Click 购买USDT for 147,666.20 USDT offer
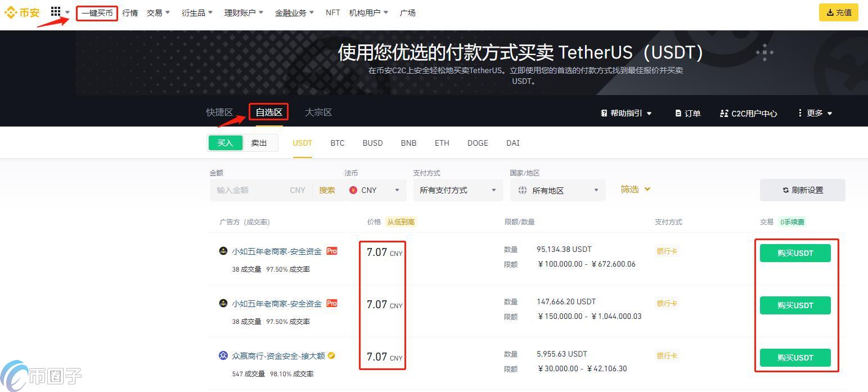The height and width of the screenshot is (392, 868). [x=795, y=305]
